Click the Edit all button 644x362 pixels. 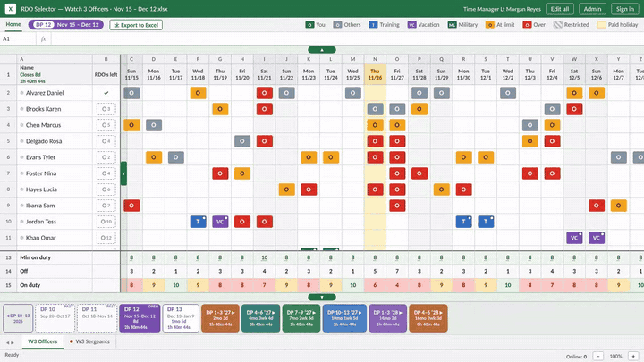[560, 9]
